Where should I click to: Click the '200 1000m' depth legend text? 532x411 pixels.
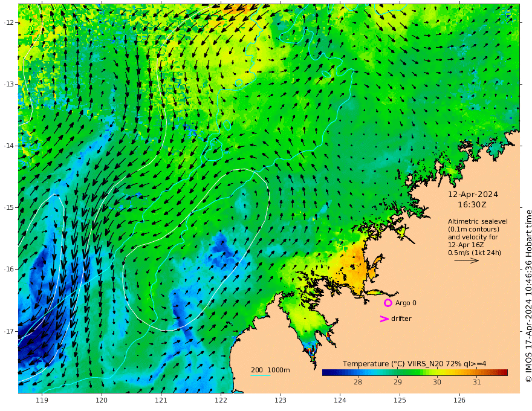tap(270, 370)
